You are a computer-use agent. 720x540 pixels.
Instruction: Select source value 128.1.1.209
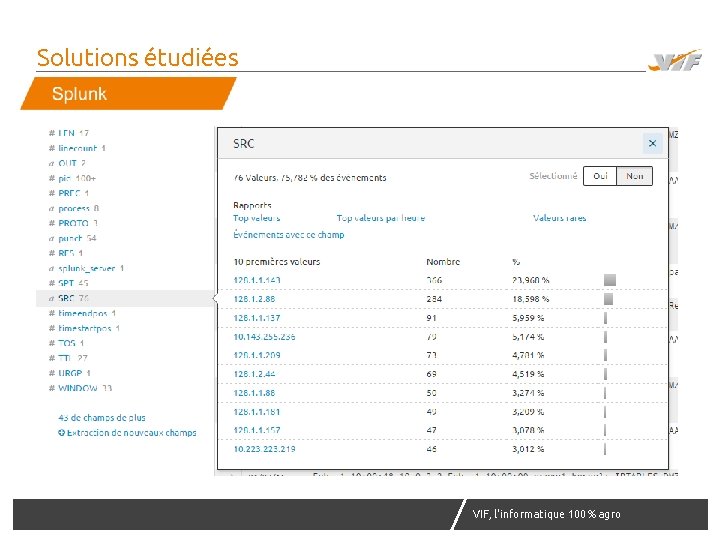pos(257,355)
